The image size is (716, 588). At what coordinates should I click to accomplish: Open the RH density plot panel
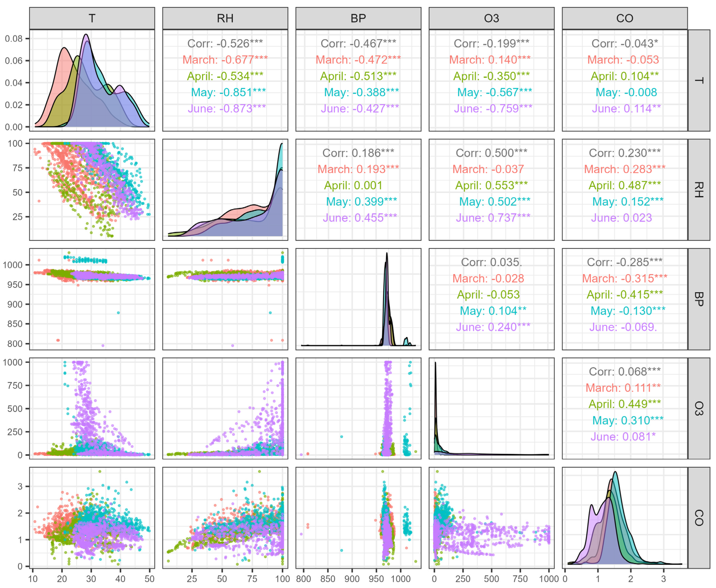(225, 190)
